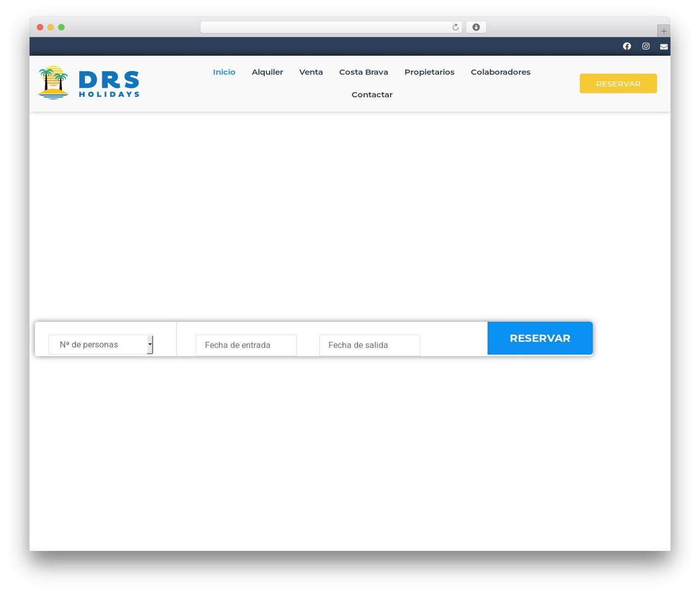Open the Alquiler menu item
Viewport: 700px width, 593px height.
[x=267, y=72]
